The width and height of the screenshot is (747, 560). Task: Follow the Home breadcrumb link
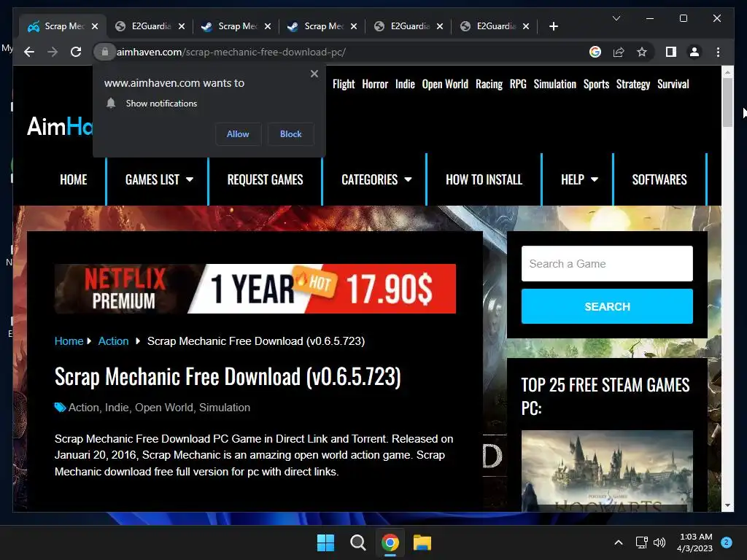tap(69, 341)
